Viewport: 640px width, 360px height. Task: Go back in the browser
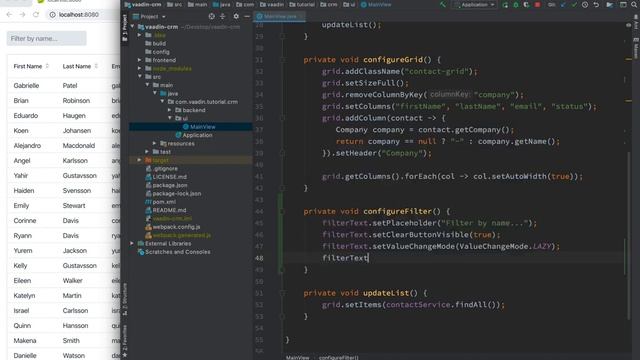[x=9, y=14]
